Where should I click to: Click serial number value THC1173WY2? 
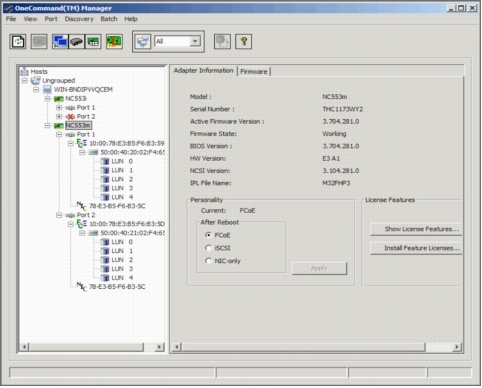(x=343, y=109)
